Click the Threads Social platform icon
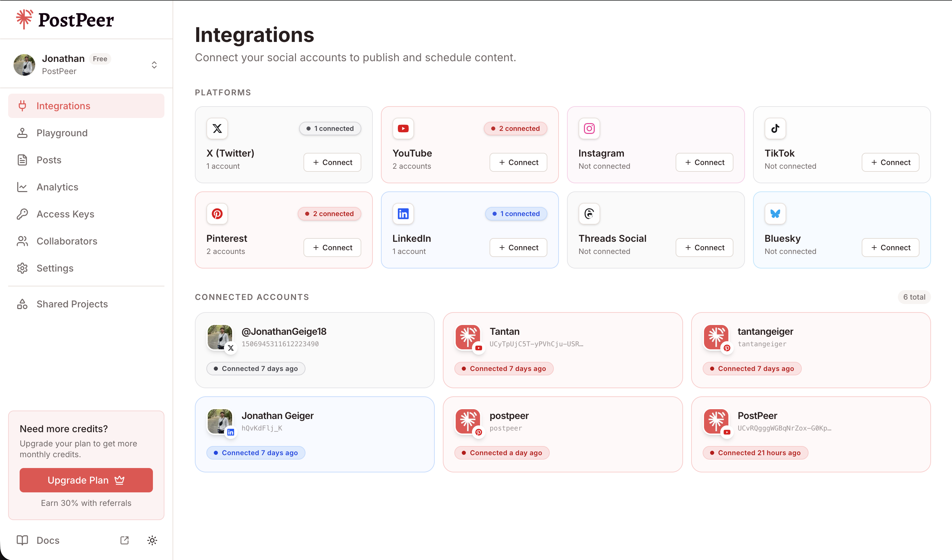The width and height of the screenshot is (952, 560). [589, 214]
